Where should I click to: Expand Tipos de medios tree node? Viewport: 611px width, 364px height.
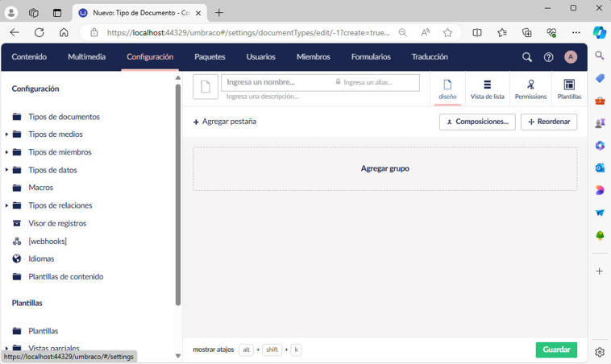6,134
